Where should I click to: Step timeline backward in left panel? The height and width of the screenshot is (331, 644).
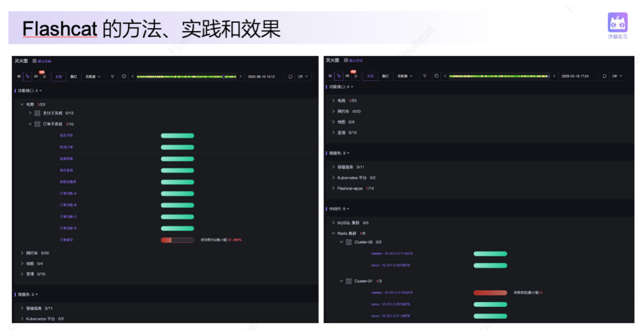pyautogui.click(x=133, y=76)
